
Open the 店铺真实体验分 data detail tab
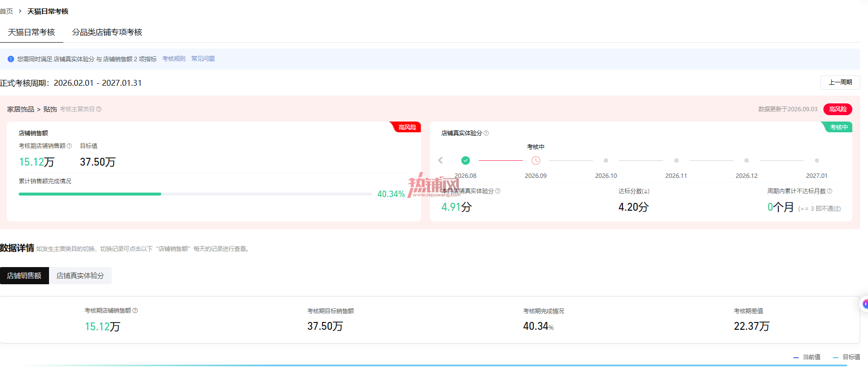point(80,275)
